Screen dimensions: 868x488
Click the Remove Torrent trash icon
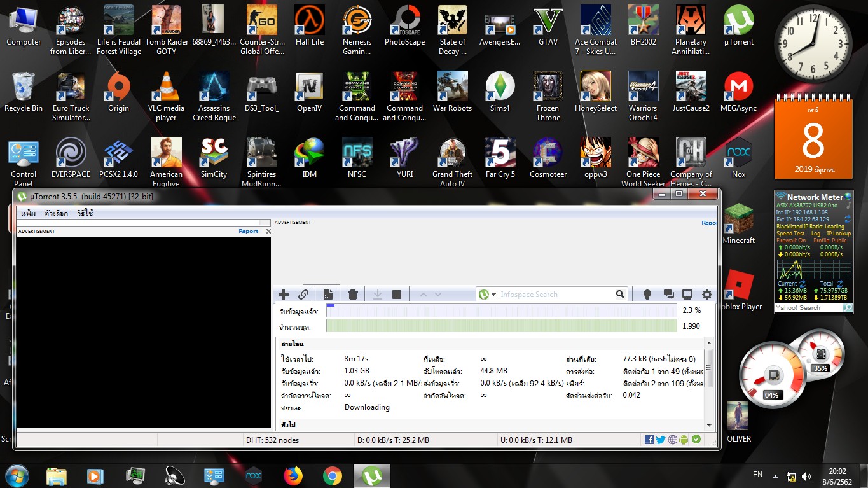[x=353, y=295]
